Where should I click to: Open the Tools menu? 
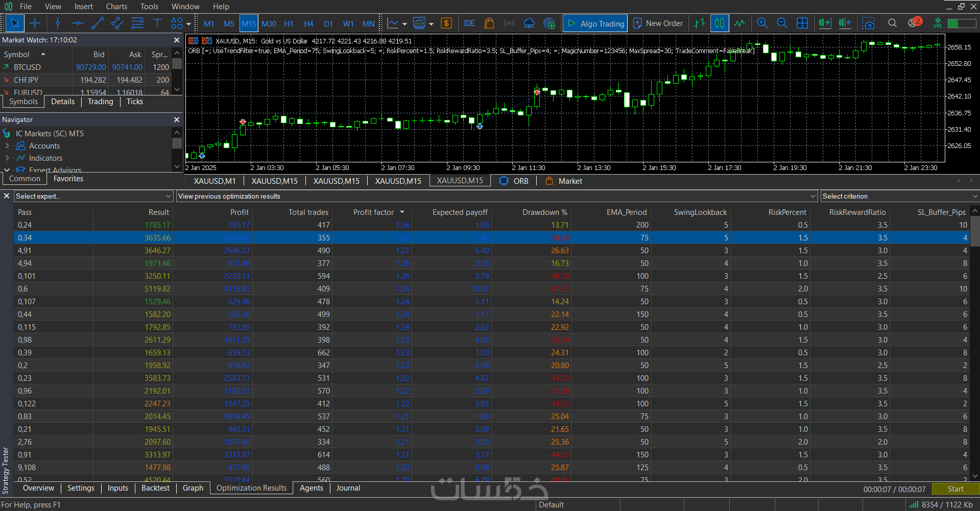pos(149,7)
